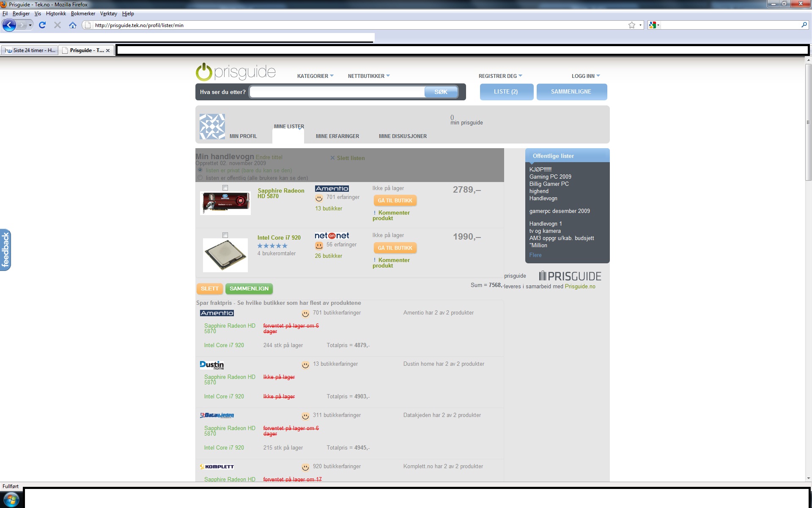812x508 pixels.
Task: Click the Dustin home logo
Action: click(x=212, y=365)
